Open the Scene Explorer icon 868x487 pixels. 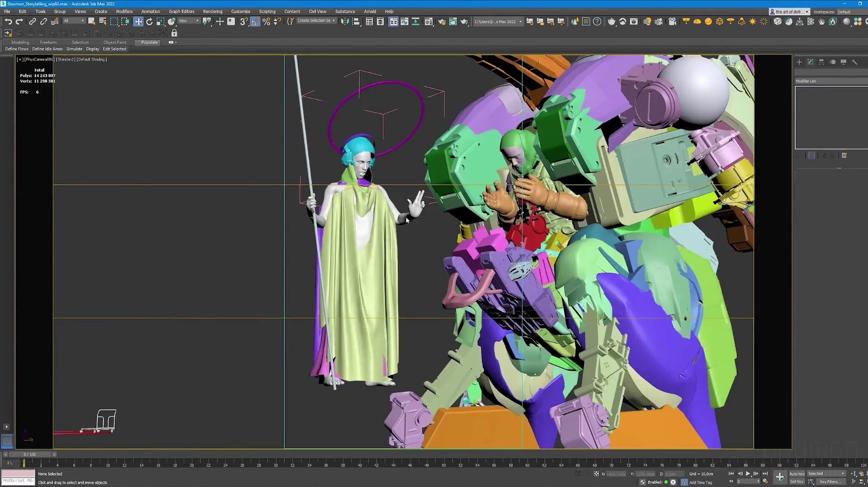369,21
